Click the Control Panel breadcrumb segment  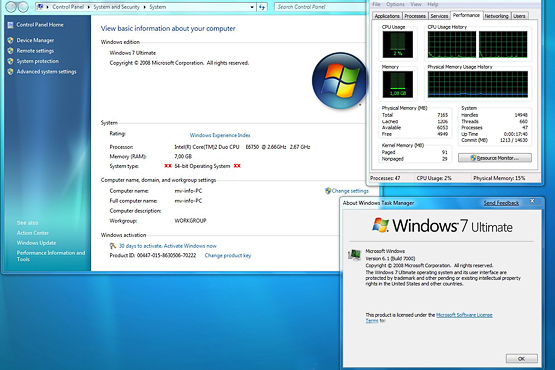click(x=68, y=7)
